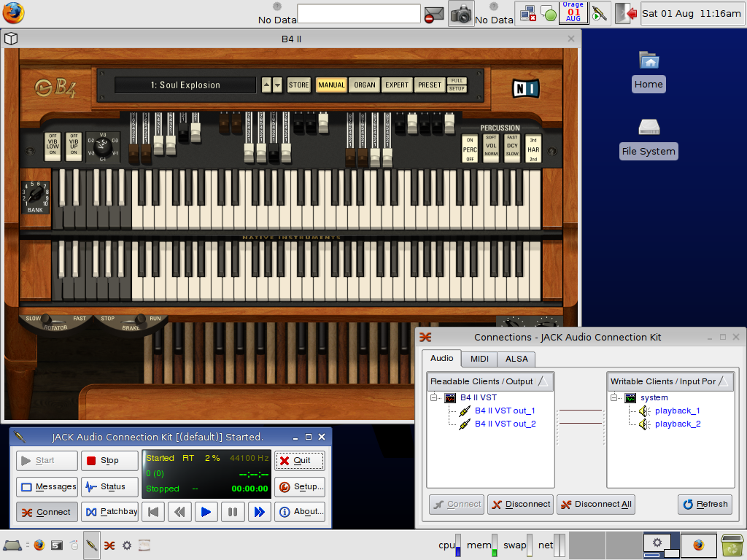Select B4 II VST out_1 port

pos(505,411)
